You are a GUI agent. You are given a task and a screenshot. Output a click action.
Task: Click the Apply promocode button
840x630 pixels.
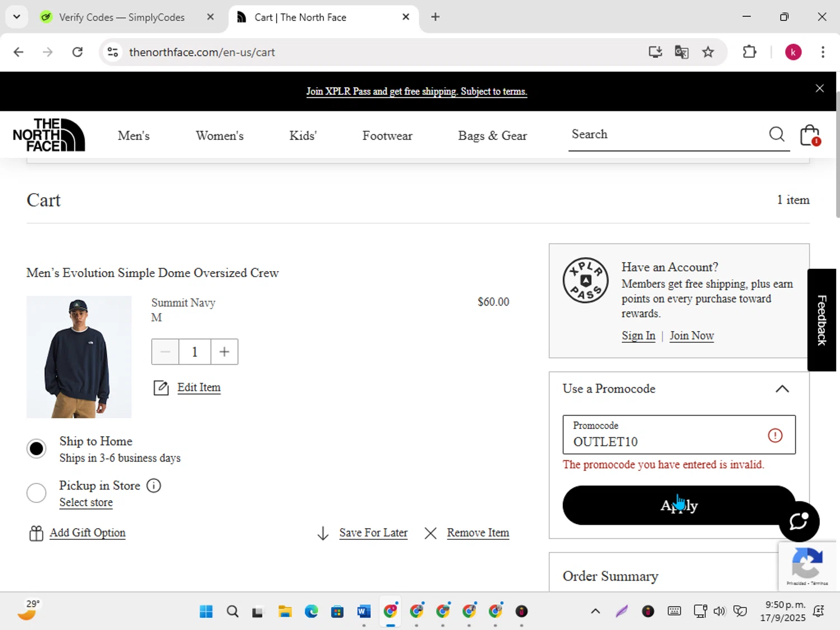click(x=679, y=505)
